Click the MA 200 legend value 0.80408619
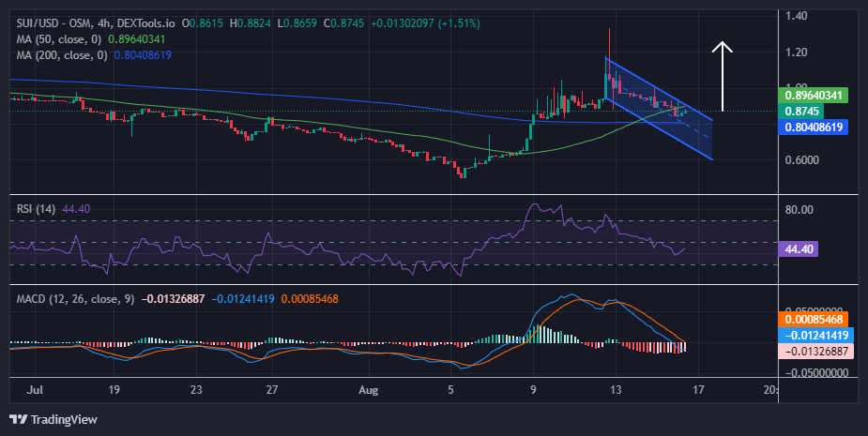 143,55
